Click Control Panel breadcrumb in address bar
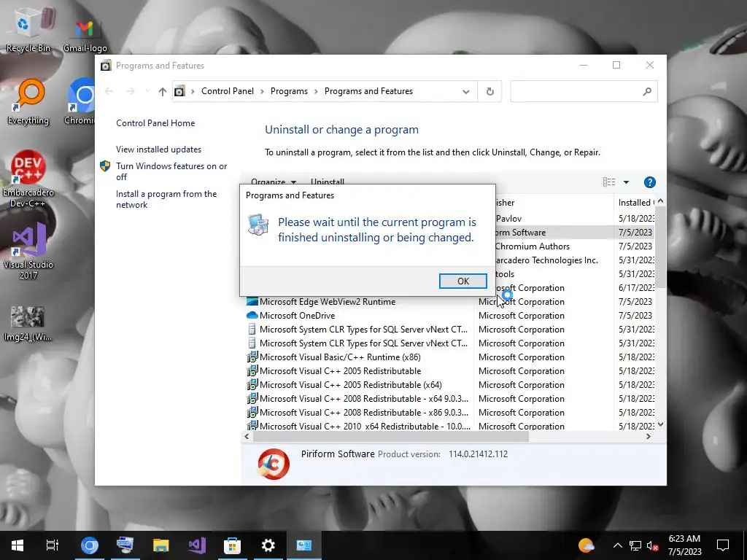This screenshot has height=560, width=747. pyautogui.click(x=228, y=91)
